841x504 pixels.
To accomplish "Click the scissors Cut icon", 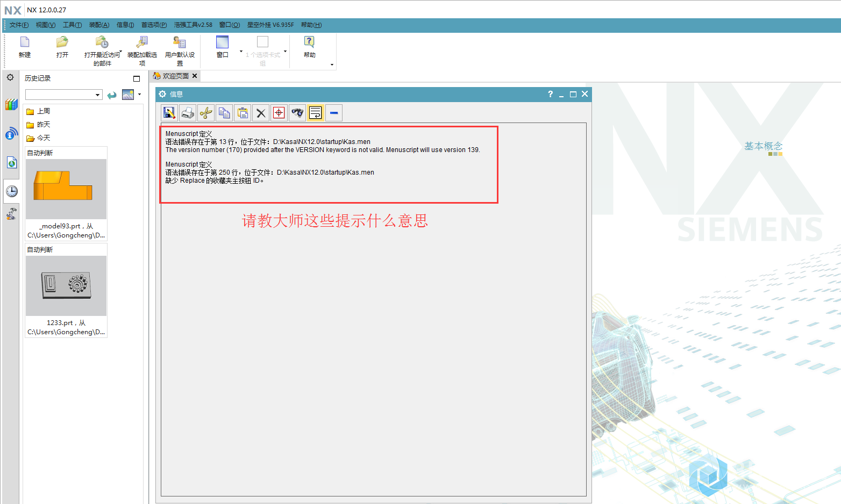I will pyautogui.click(x=206, y=113).
